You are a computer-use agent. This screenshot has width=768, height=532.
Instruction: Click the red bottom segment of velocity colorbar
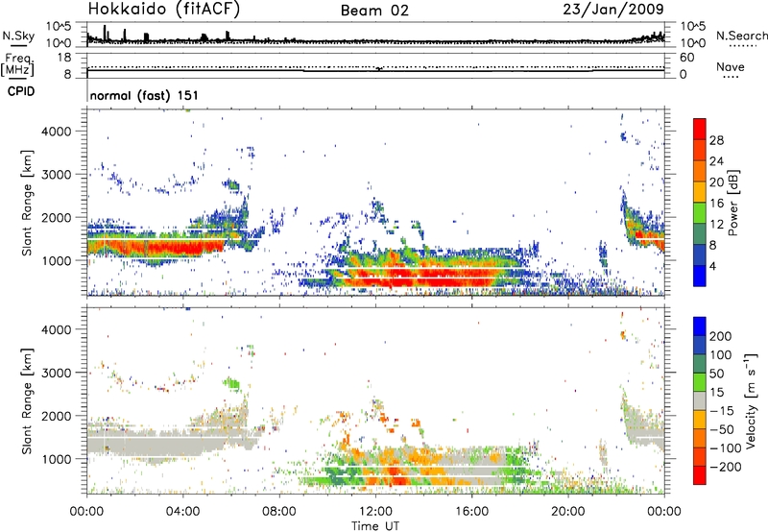pos(700,475)
